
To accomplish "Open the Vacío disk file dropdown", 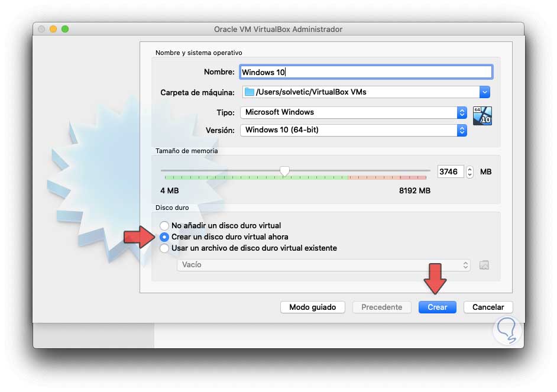I will pos(323,265).
